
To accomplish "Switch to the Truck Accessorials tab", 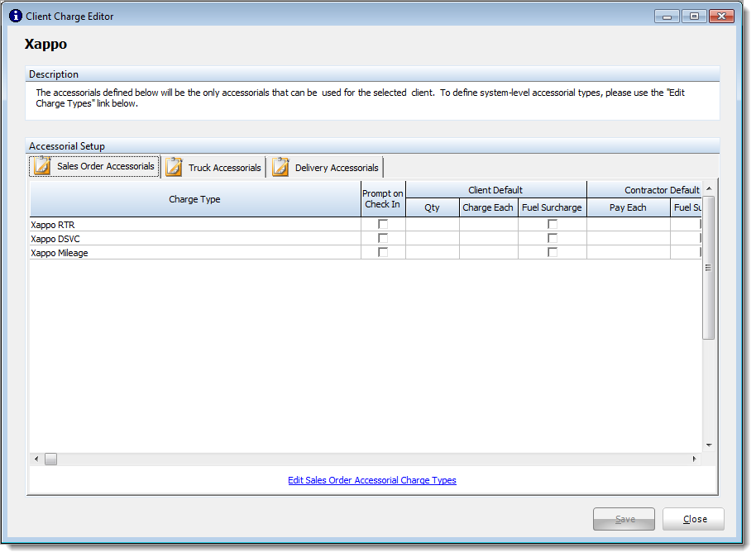I will coord(213,168).
